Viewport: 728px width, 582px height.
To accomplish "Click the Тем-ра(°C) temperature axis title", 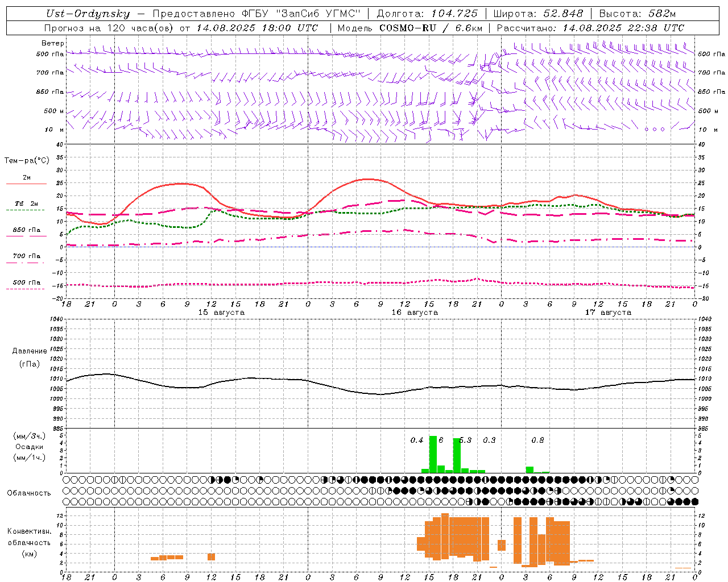I will click(27, 161).
